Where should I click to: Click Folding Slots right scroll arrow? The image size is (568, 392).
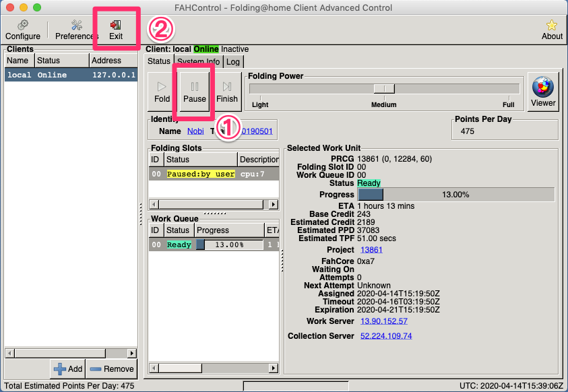274,205
